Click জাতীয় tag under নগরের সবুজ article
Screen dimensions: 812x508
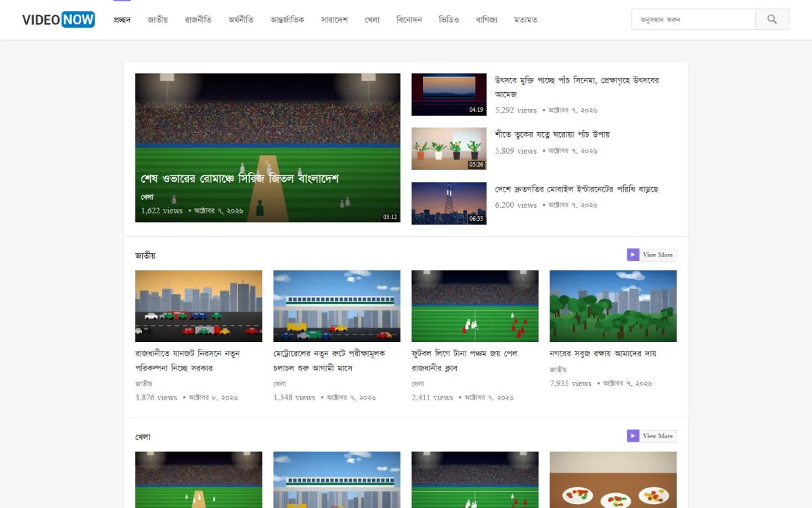(x=558, y=369)
